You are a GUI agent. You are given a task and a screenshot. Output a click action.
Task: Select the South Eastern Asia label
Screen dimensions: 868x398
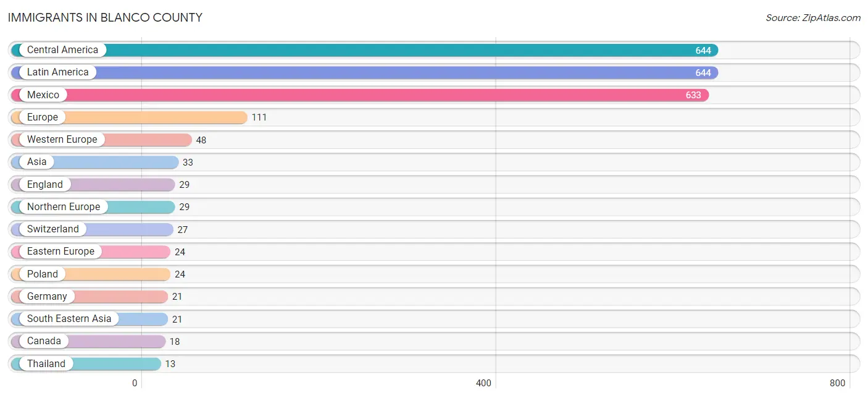[x=69, y=319]
